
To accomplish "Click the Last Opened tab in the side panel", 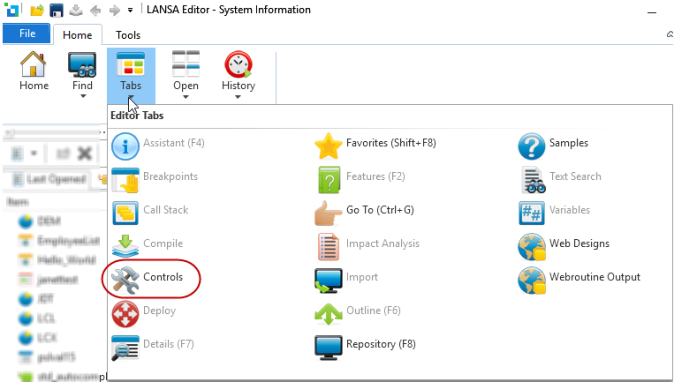I will click(49, 179).
